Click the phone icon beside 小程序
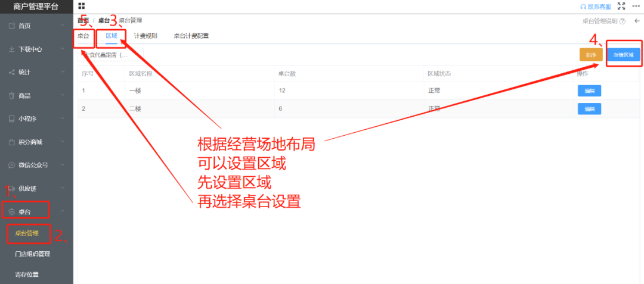This screenshot has width=644, height=284. pyautogui.click(x=12, y=119)
